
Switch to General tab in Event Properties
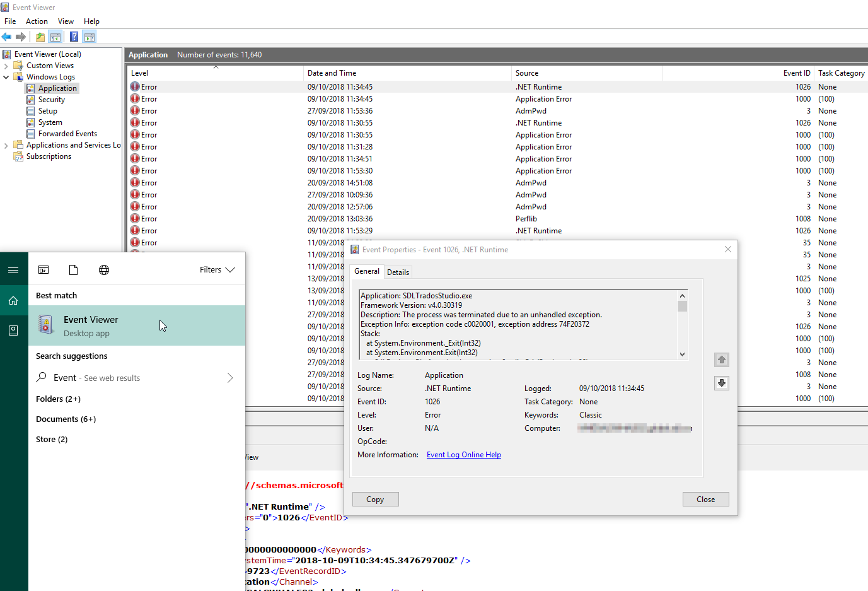coord(367,271)
